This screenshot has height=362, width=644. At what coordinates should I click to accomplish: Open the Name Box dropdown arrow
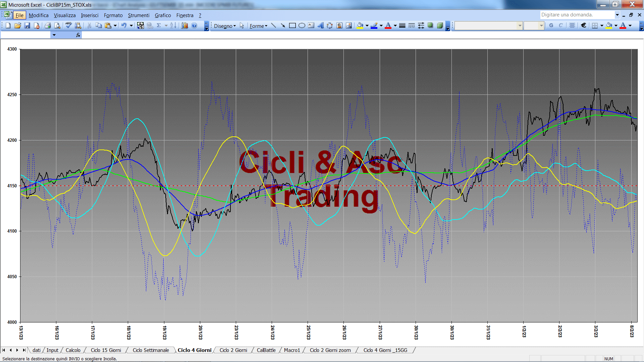pos(54,35)
